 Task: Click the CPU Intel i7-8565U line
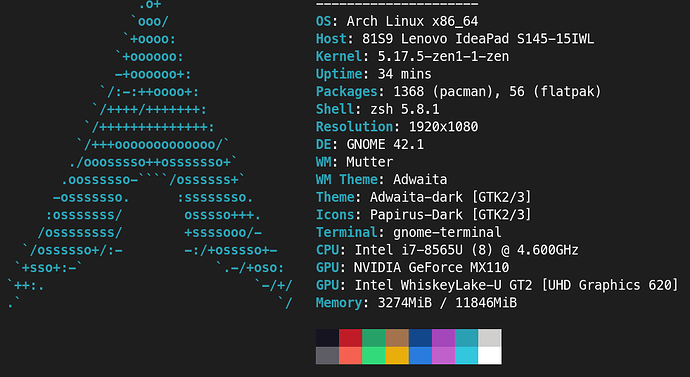click(447, 250)
